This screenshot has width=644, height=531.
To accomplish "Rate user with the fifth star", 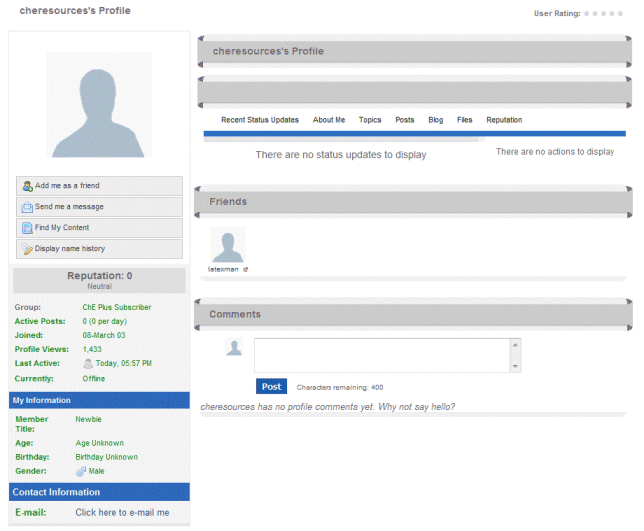I will 620,14.
